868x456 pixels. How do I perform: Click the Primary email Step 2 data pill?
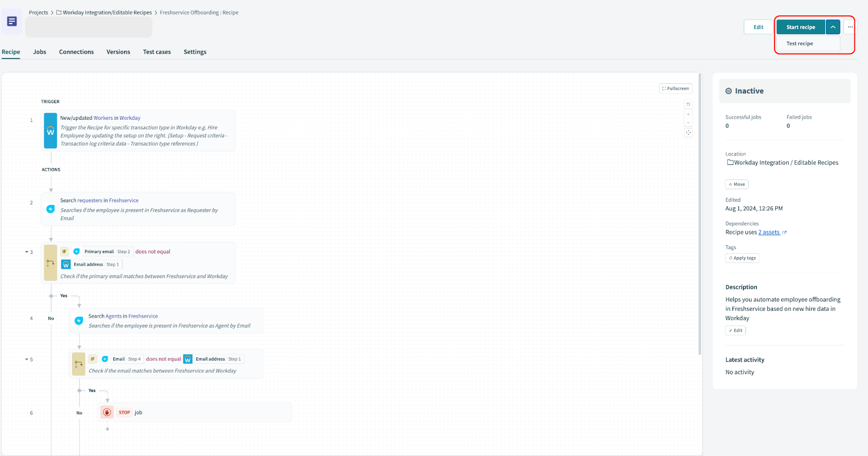point(103,252)
